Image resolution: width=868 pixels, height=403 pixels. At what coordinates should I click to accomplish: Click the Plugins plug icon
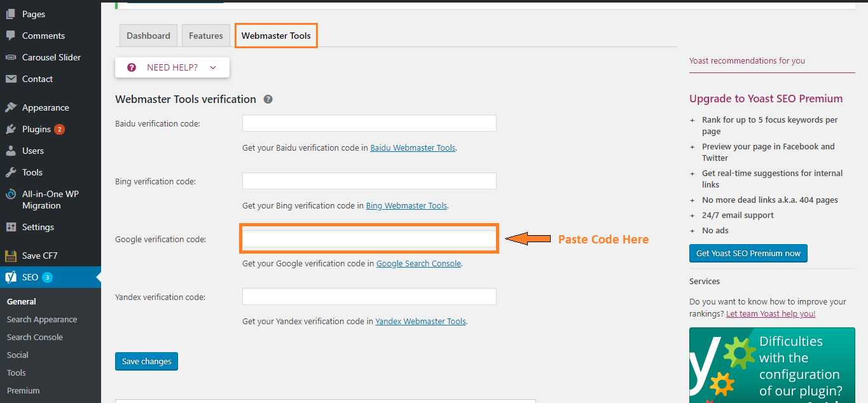[11, 129]
